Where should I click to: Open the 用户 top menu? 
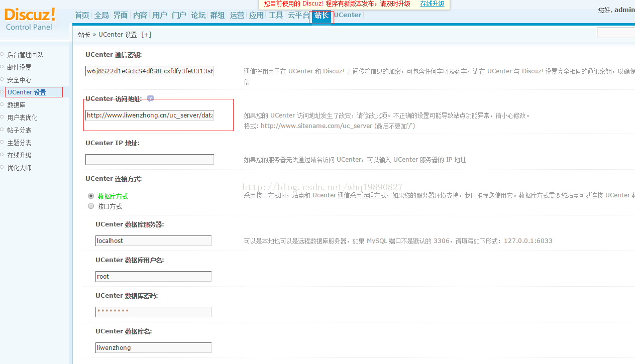160,15
